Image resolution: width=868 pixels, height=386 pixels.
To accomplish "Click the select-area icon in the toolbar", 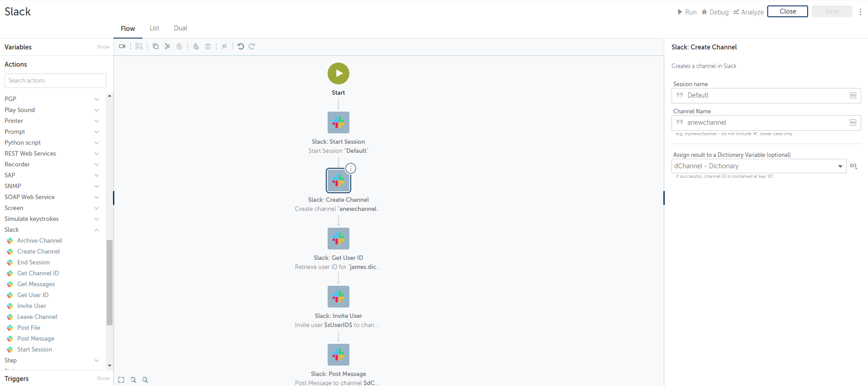I will tap(139, 46).
